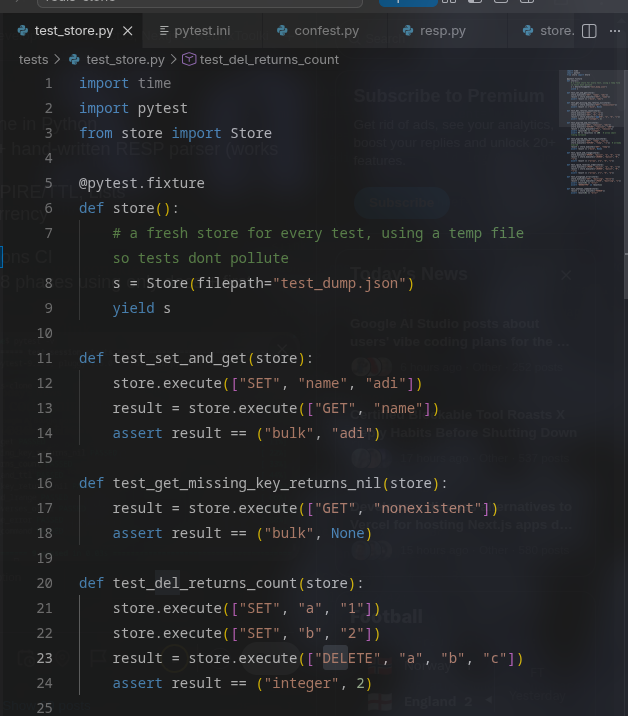This screenshot has height=716, width=628.
Task: Click the string "adi" on line 12
Action: click(x=385, y=384)
